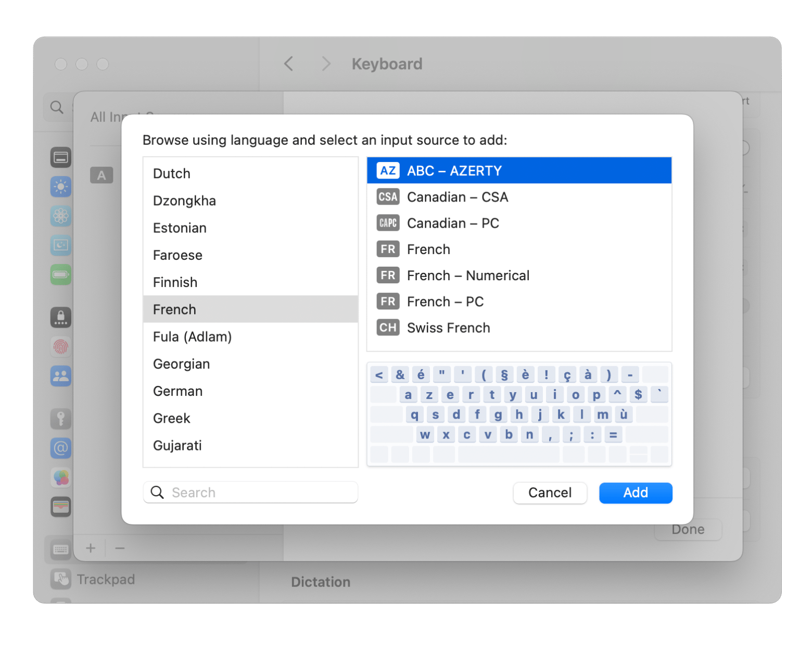Select Georgian in the language list

click(x=250, y=363)
